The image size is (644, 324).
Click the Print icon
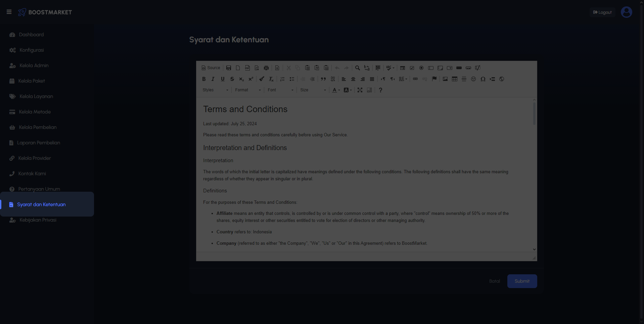point(266,68)
